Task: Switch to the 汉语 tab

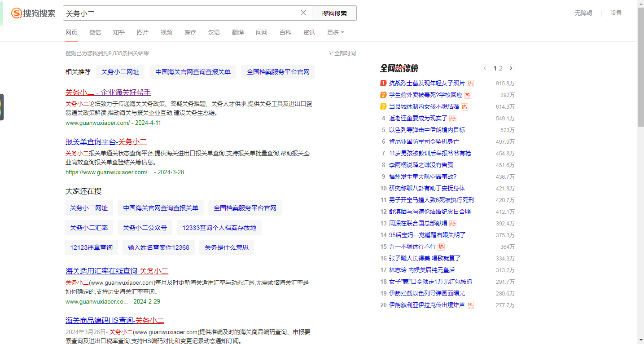Action: (214, 32)
